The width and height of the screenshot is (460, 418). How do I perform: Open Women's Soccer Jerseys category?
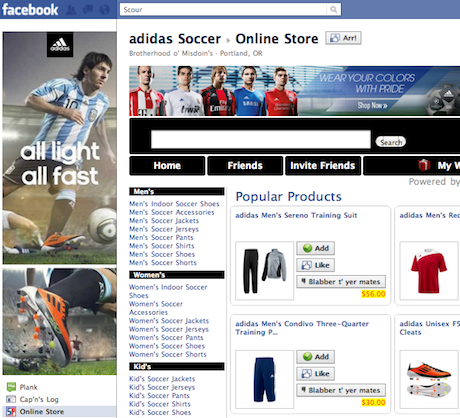(169, 329)
